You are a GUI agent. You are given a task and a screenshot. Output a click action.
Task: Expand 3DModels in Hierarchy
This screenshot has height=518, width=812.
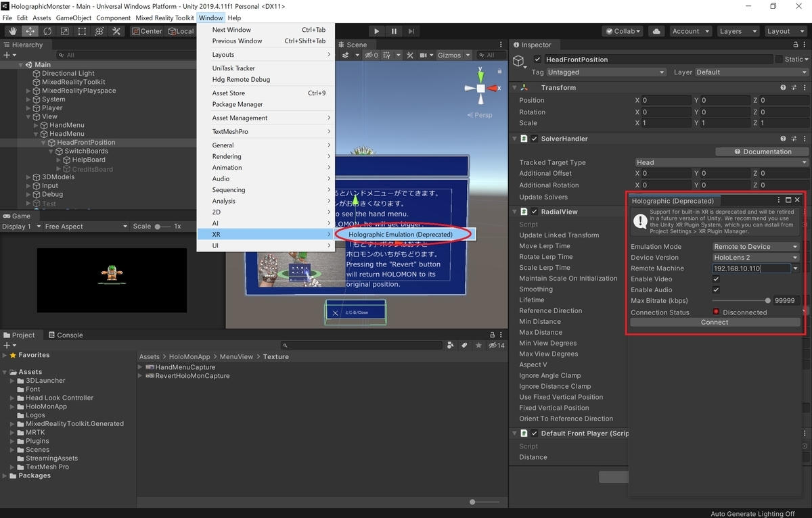(x=28, y=177)
